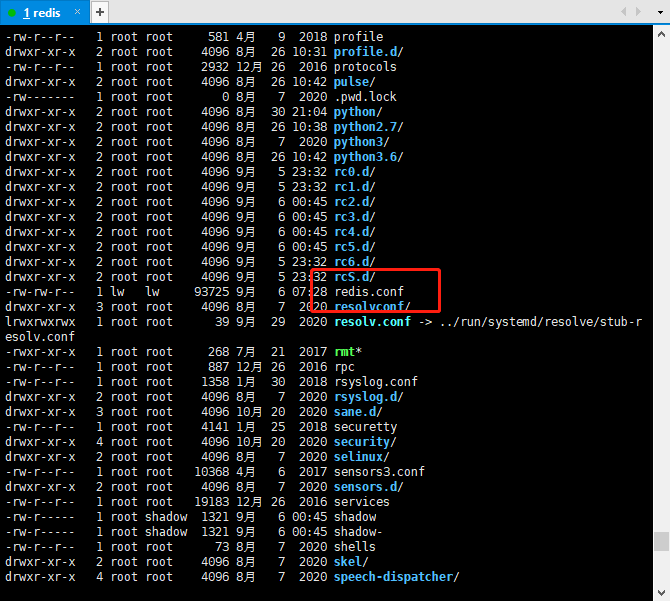Click the rc1.d/ directory name
Viewport: 670px width, 601px height.
coord(354,187)
